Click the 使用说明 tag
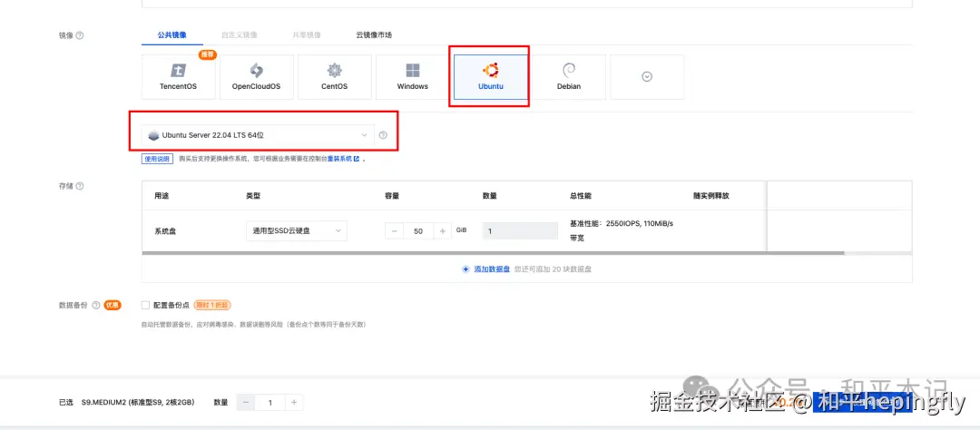980x430 pixels. pyautogui.click(x=157, y=160)
